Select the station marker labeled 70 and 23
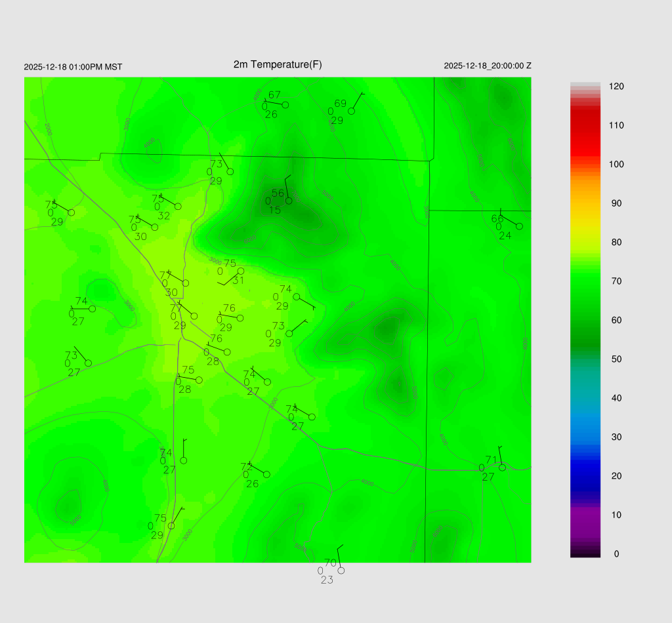This screenshot has width=672, height=623. pyautogui.click(x=341, y=571)
